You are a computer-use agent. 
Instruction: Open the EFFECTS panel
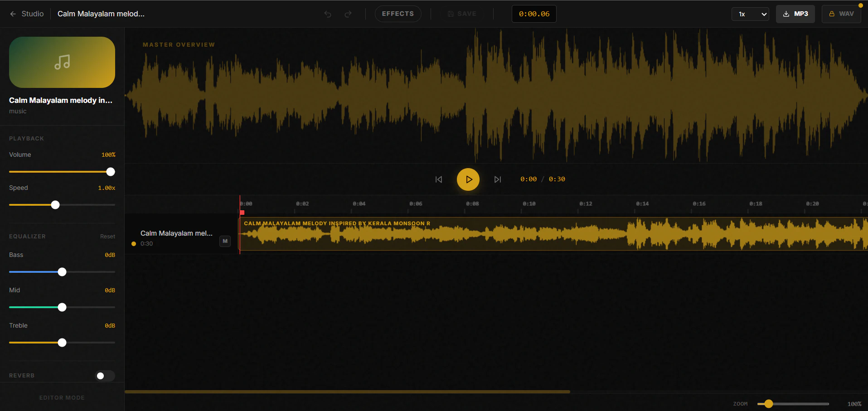click(x=398, y=14)
